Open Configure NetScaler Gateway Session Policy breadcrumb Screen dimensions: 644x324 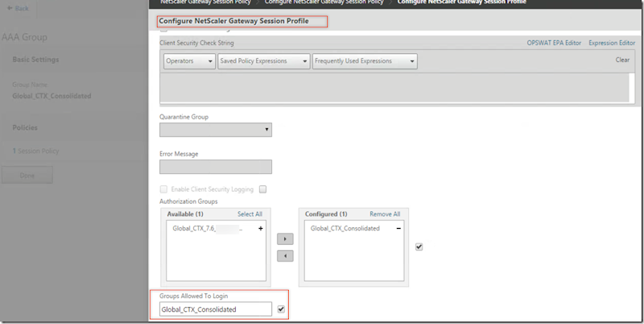coord(324,2)
